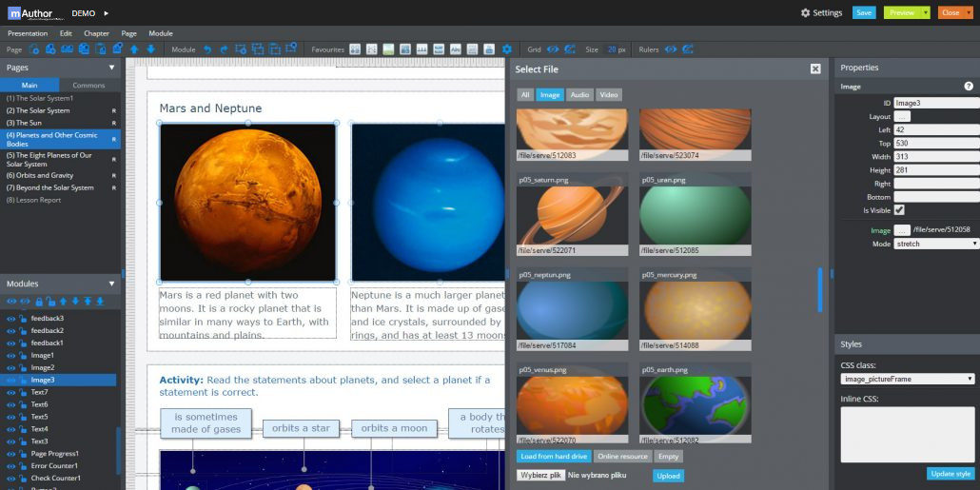The image size is (980, 490).
Task: Click the Save button
Action: click(864, 12)
